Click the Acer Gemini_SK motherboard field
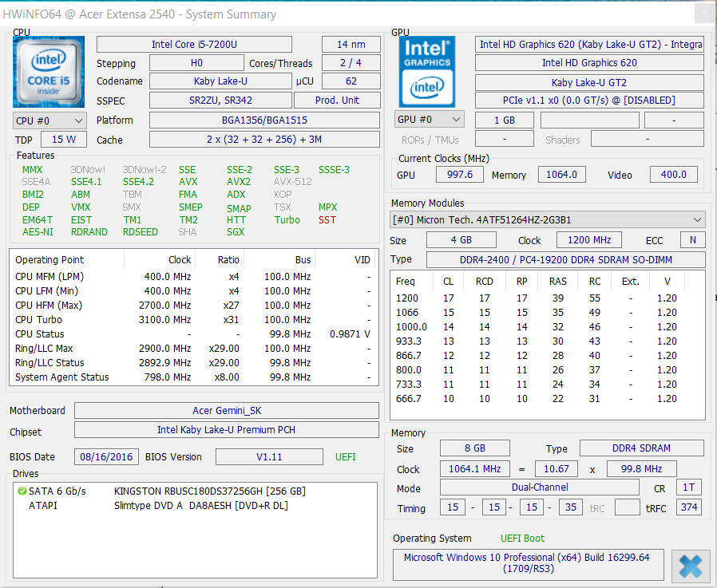 point(226,411)
